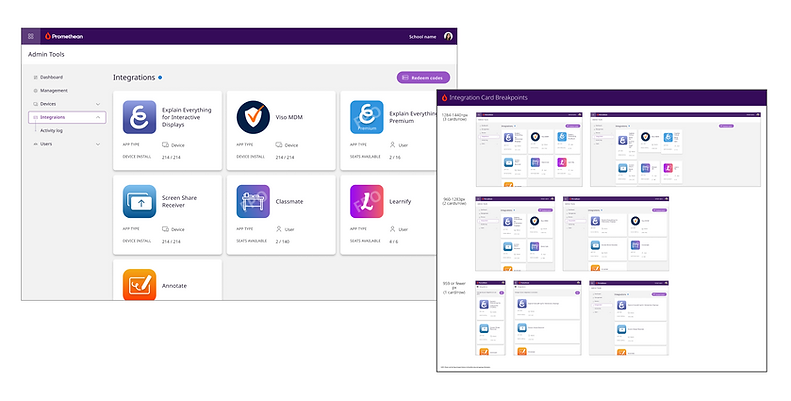The image size is (791, 401).
Task: Open the Viso MDM shield icon
Action: 253,117
